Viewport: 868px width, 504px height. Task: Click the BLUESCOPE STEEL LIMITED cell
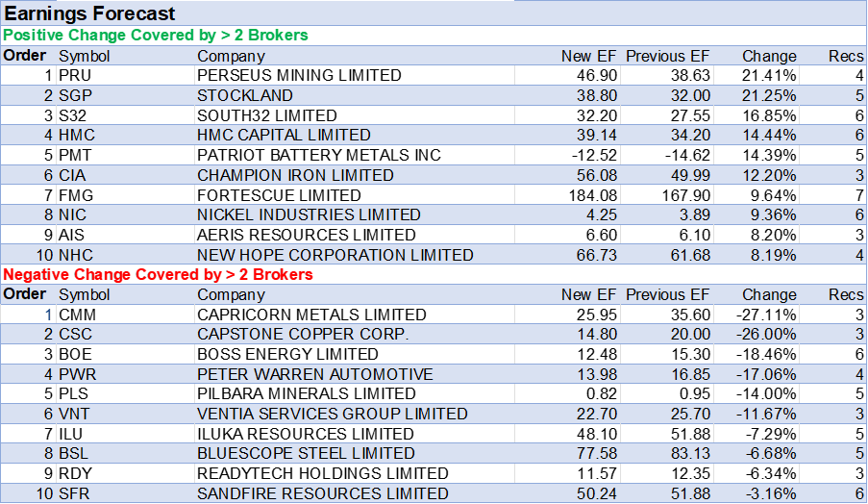306,453
